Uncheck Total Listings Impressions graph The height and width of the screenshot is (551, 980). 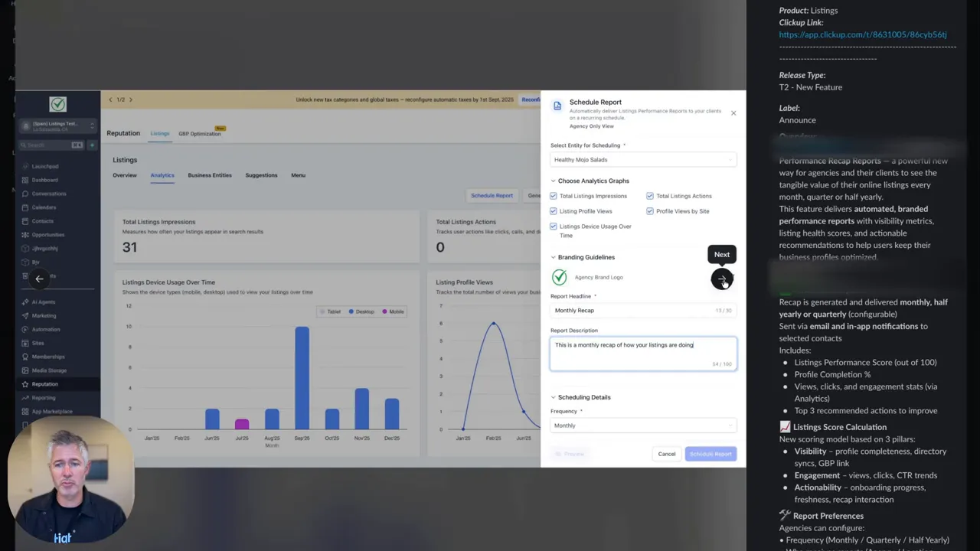554,196
